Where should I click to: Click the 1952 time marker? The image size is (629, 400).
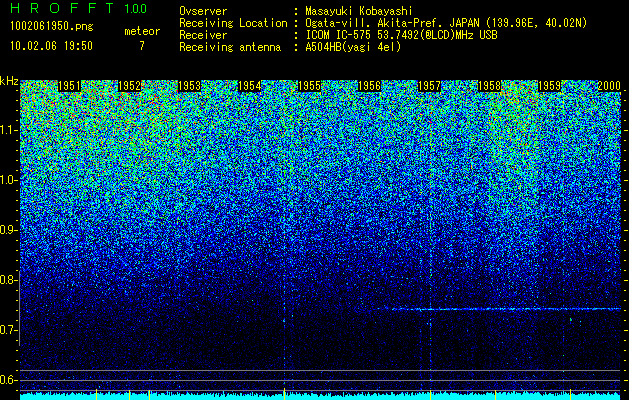(130, 86)
